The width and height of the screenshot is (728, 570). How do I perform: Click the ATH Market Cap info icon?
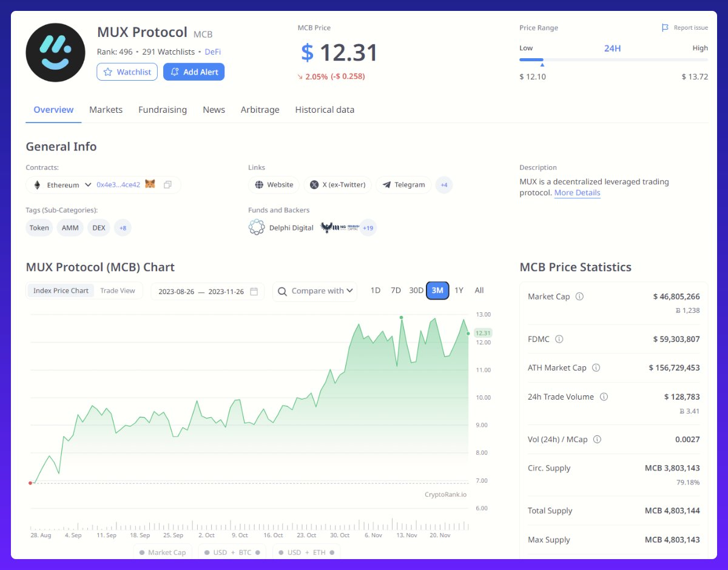point(596,367)
